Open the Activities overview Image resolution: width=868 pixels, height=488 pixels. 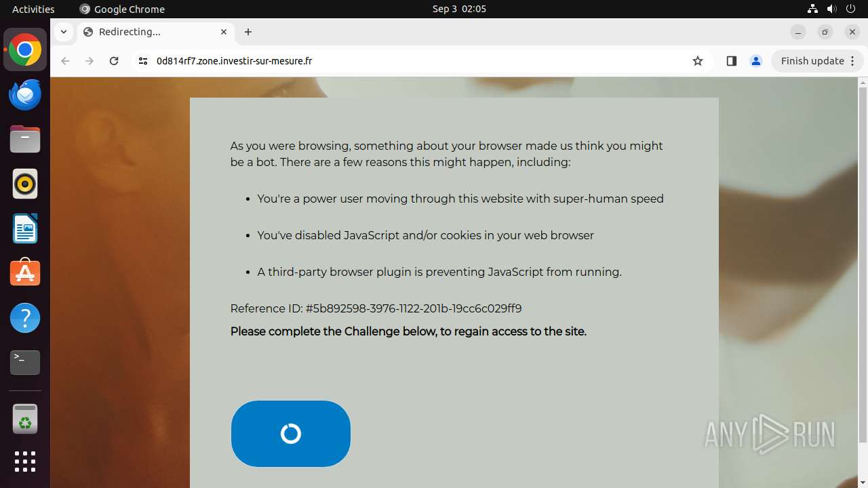[x=33, y=9]
